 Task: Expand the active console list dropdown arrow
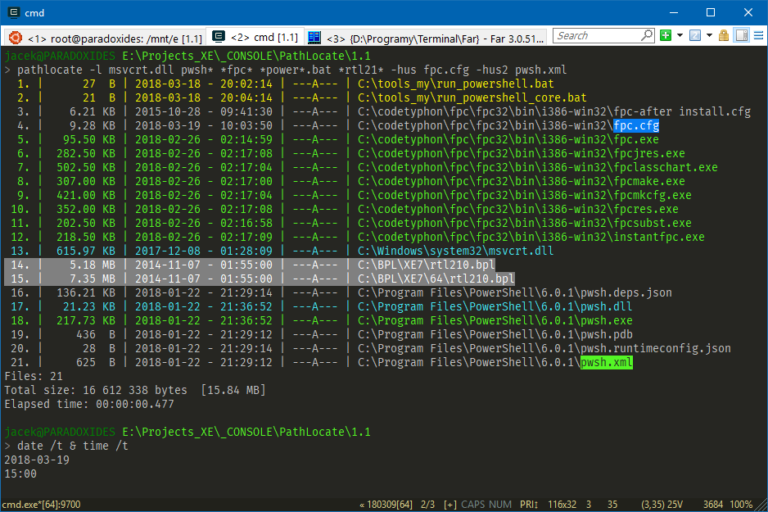point(707,36)
